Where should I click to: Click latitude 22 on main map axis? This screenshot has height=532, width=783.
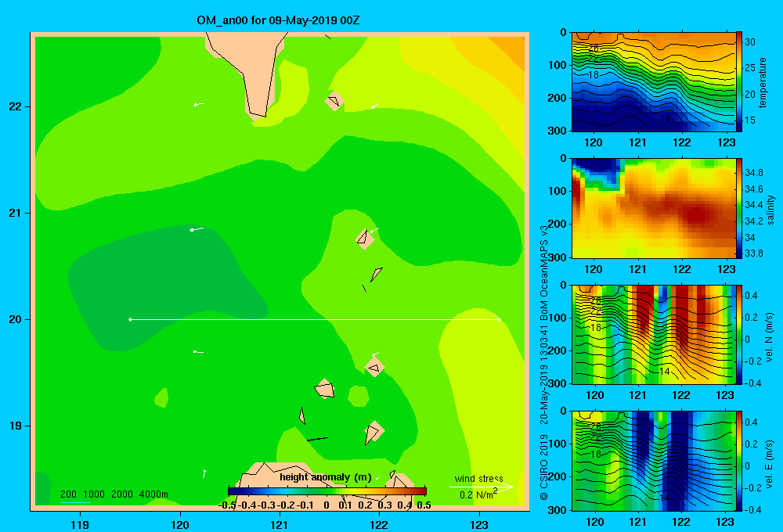16,106
